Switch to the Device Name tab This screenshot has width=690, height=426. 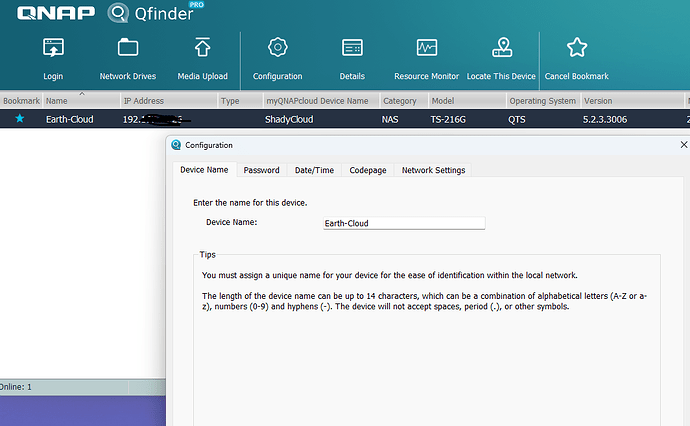(204, 170)
